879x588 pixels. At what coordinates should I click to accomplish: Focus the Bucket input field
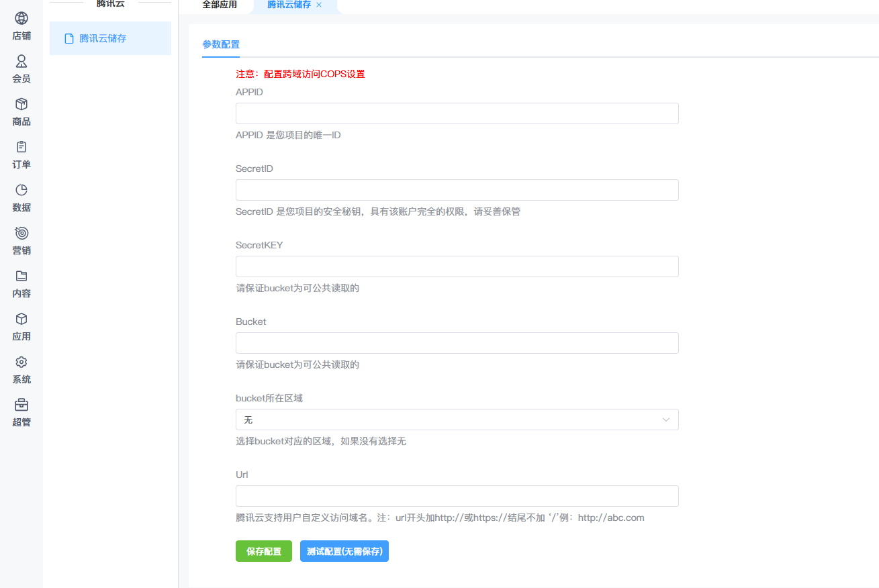click(x=457, y=343)
